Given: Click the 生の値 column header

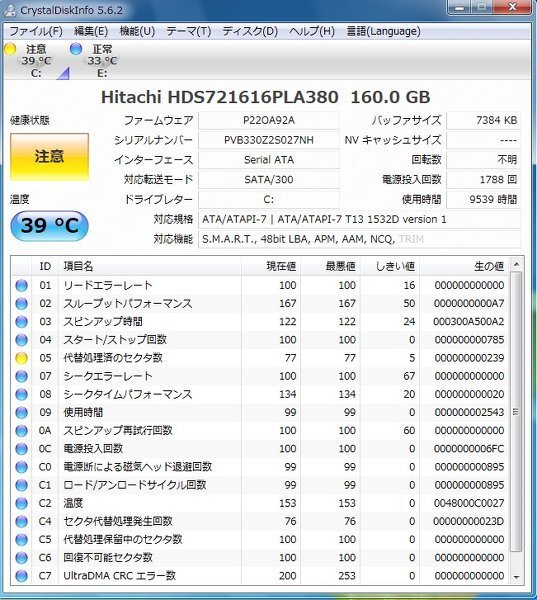Looking at the screenshot, I should pos(464,266).
